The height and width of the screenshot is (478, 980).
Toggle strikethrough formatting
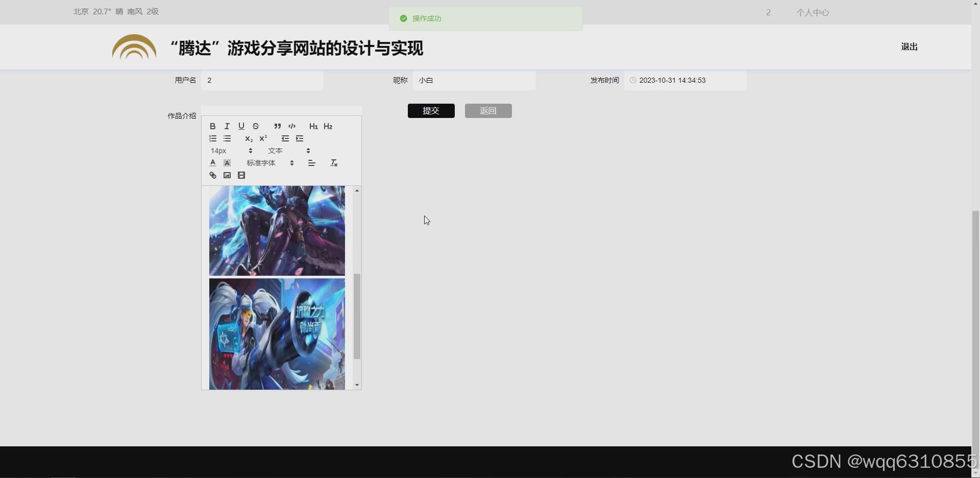point(255,126)
